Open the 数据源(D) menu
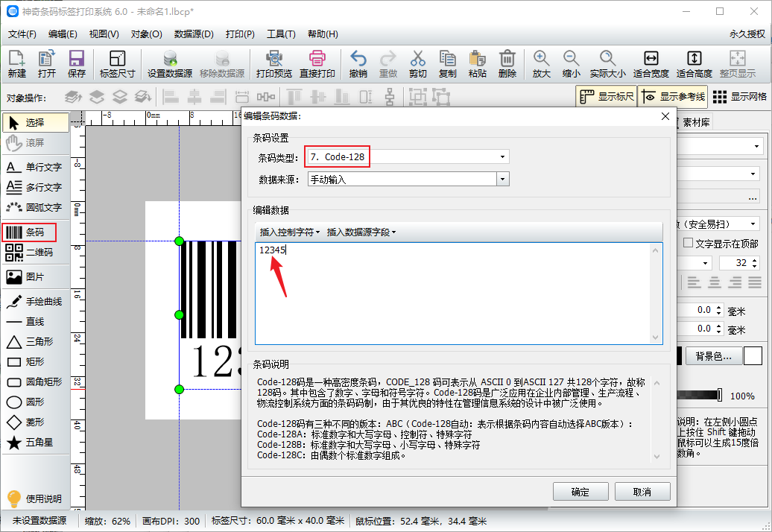This screenshot has width=772, height=532. coord(194,34)
